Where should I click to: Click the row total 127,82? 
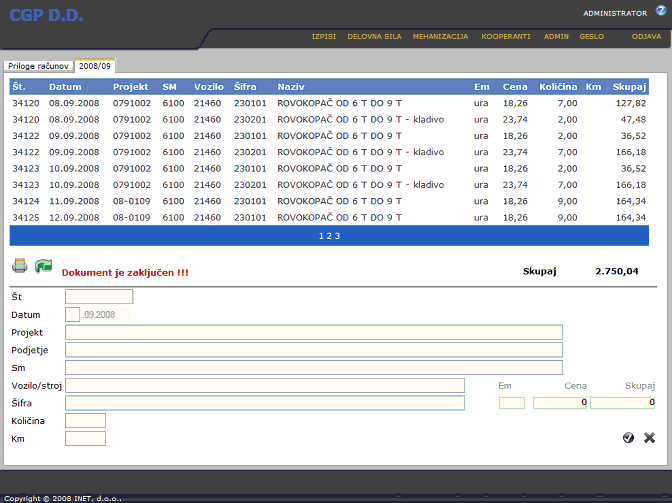click(x=630, y=103)
